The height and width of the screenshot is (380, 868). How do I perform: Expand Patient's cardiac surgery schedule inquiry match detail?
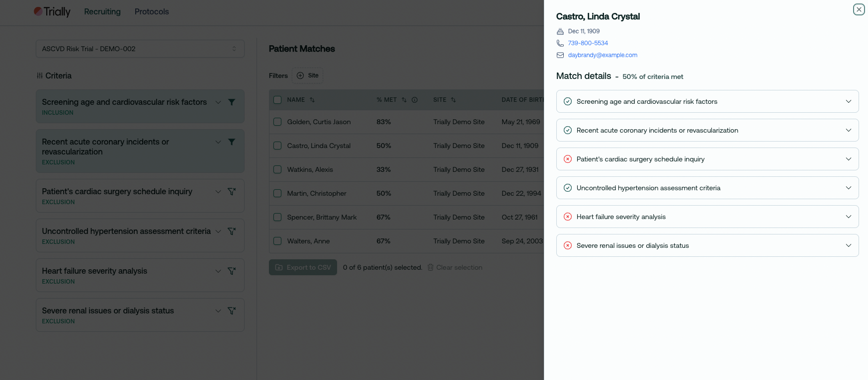point(707,159)
